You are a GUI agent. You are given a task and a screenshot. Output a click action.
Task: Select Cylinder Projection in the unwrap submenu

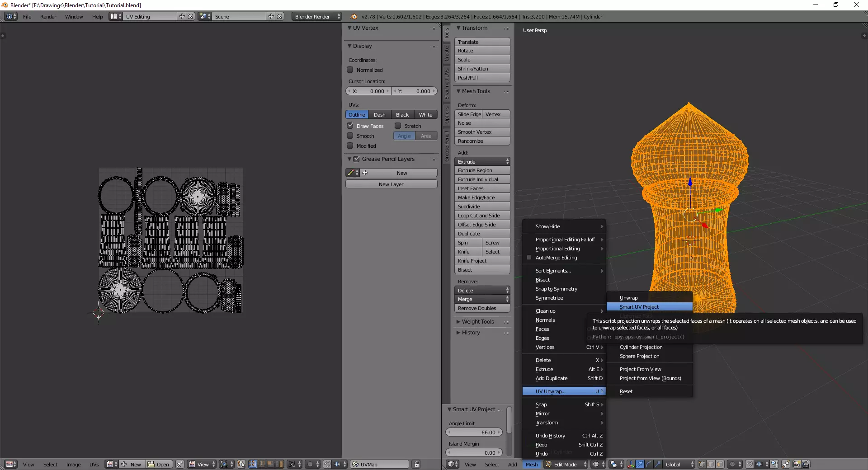pos(641,347)
